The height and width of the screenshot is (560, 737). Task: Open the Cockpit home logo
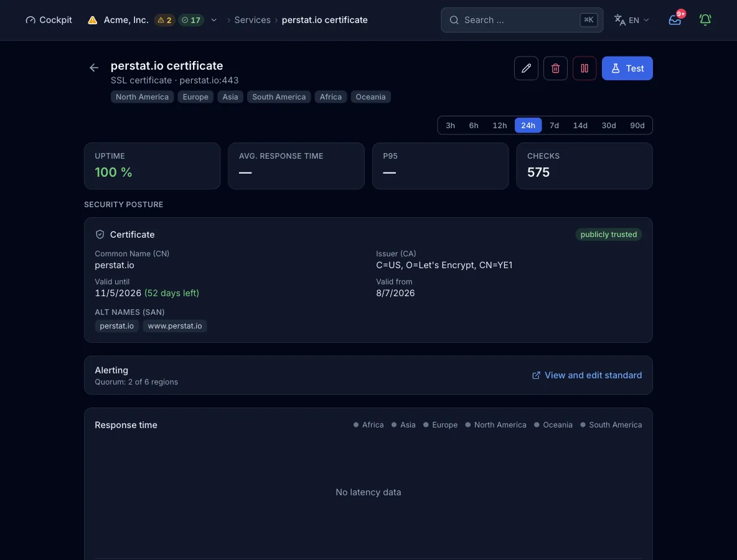point(49,20)
